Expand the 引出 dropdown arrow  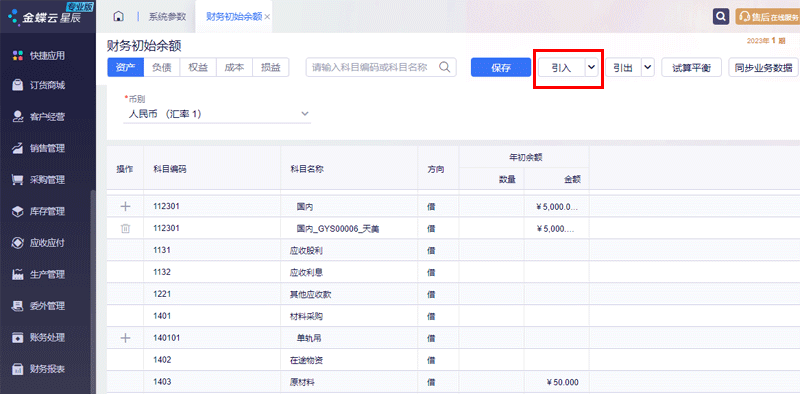pyautogui.click(x=648, y=68)
